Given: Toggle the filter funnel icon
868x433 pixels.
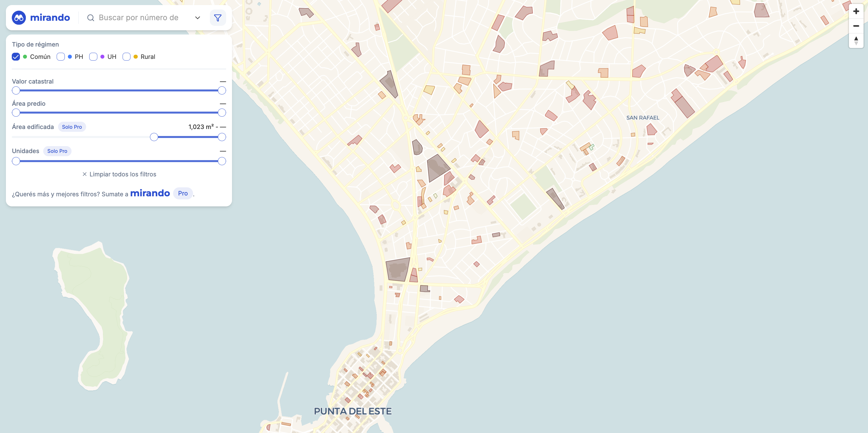Looking at the screenshot, I should click(218, 17).
